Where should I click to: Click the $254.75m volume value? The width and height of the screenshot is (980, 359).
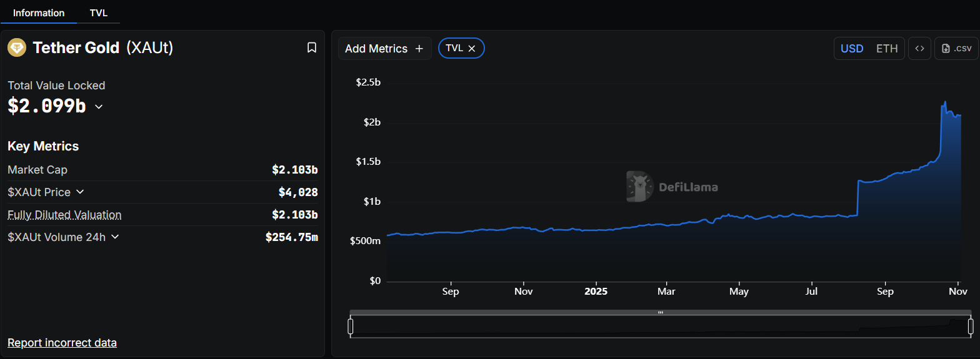(292, 237)
